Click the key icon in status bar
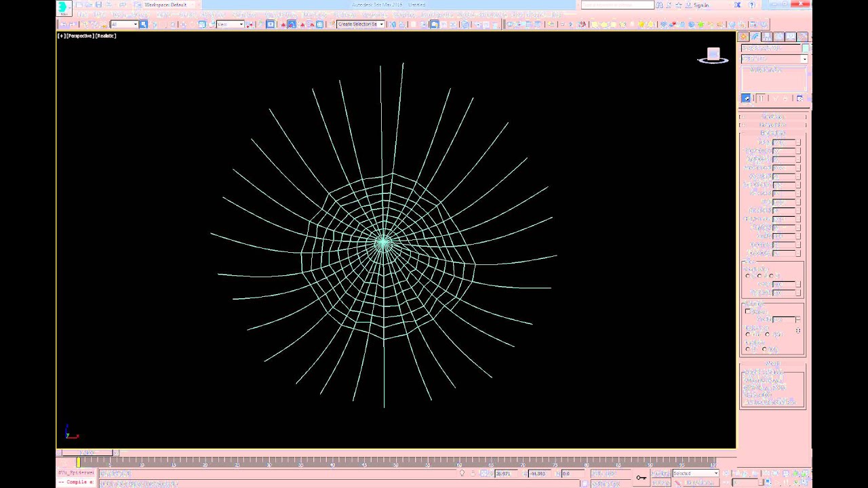The width and height of the screenshot is (868, 488). click(x=641, y=477)
